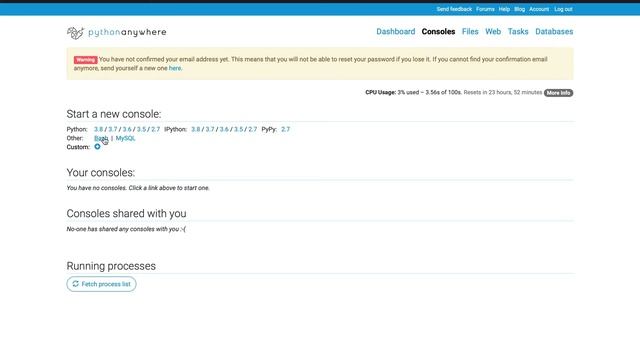Start an IPython 3.5 console
The image size is (640, 360).
(238, 129)
